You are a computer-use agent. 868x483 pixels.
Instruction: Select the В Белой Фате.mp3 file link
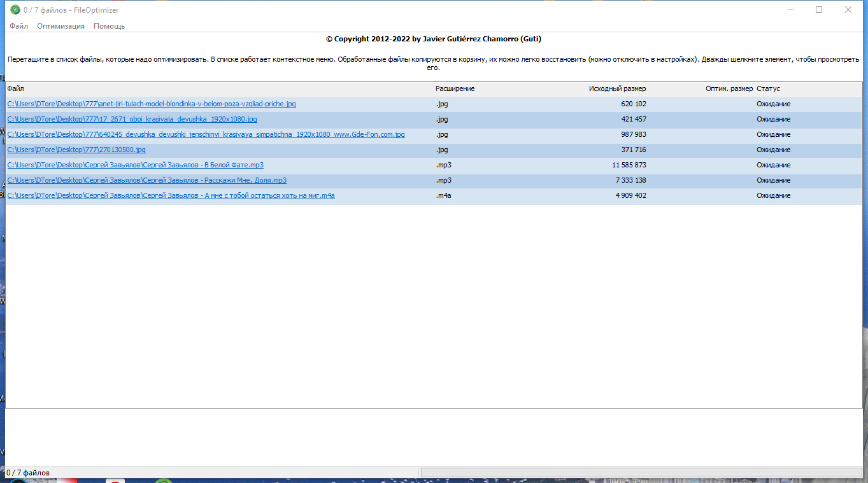click(x=135, y=165)
